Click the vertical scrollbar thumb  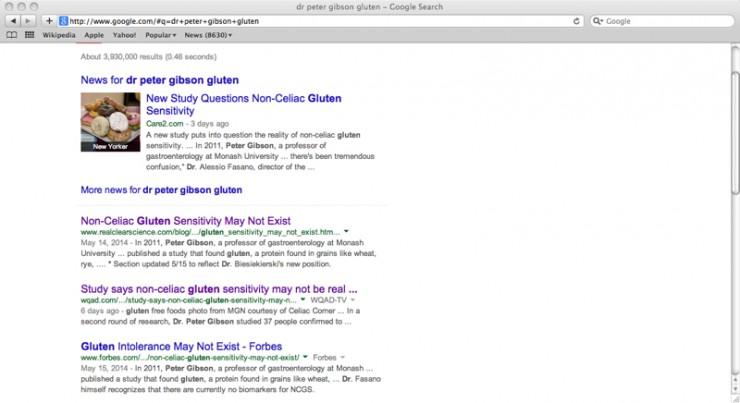click(735, 132)
